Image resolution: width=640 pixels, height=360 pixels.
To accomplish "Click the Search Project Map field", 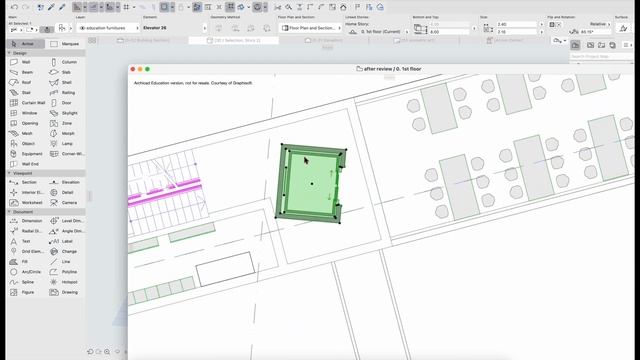I will tap(601, 56).
